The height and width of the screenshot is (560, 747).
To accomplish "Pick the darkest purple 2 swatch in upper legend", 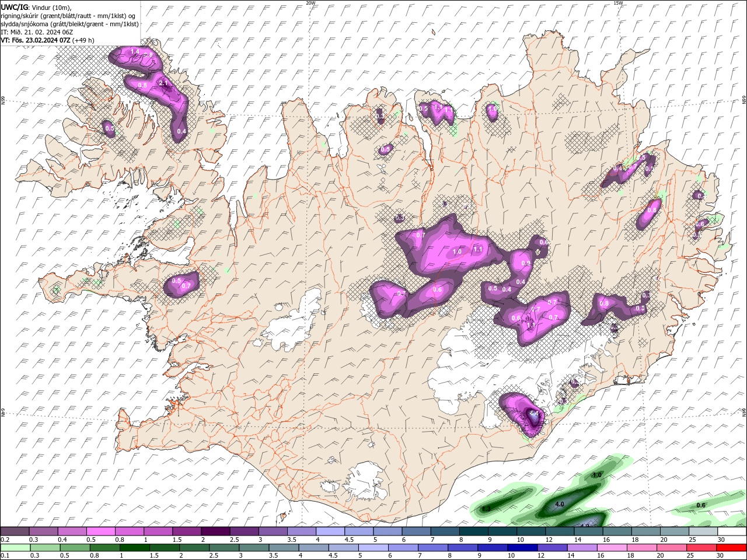I will (x=215, y=531).
